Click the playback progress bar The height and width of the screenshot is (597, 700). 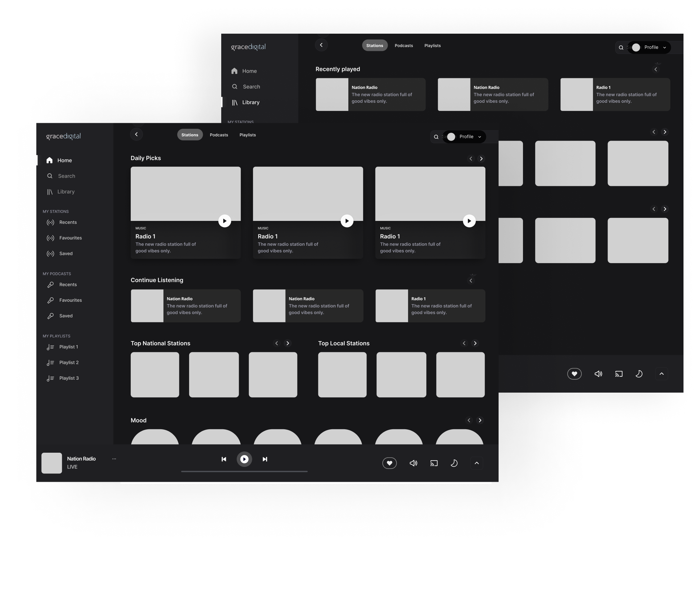[x=244, y=471]
